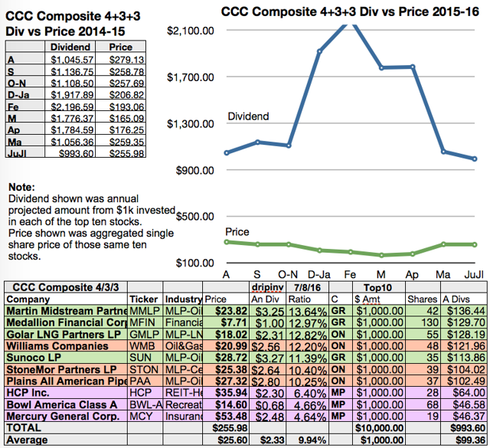The width and height of the screenshot is (490, 448).
Task: Select the Sunoco LP company cell
Action: click(66, 358)
